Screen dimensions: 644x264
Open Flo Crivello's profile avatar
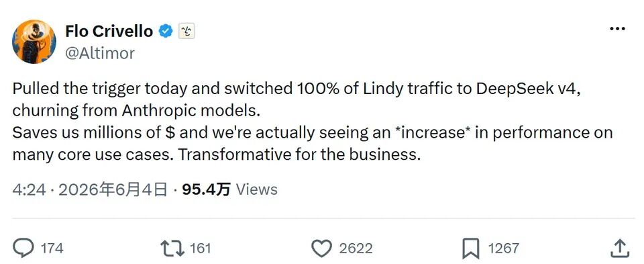coord(34,42)
